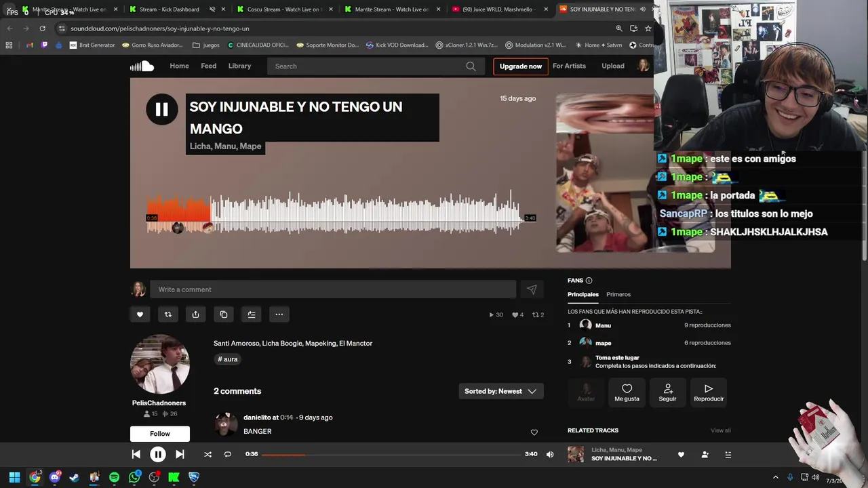Click the #aura tag

point(227,359)
